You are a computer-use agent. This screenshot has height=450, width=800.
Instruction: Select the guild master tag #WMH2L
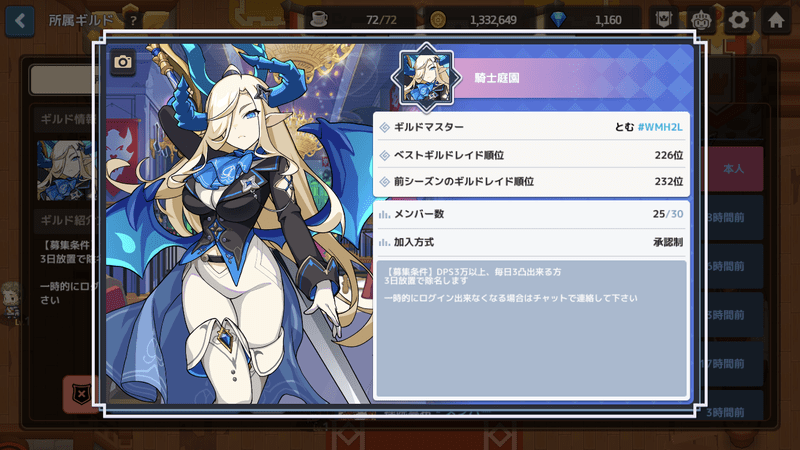click(660, 127)
